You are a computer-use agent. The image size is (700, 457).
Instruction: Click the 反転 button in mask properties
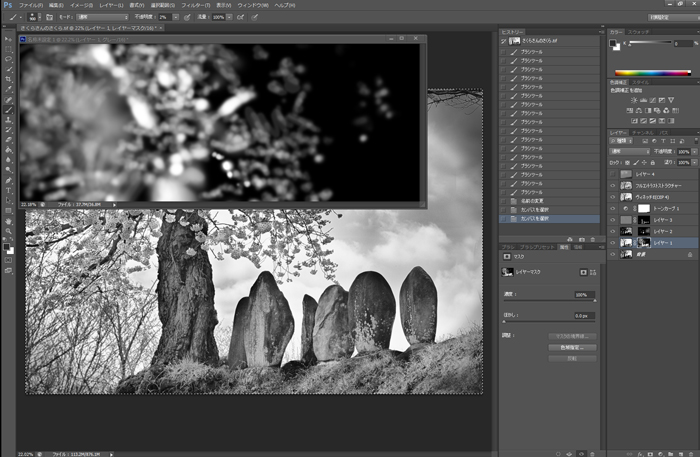tap(571, 357)
